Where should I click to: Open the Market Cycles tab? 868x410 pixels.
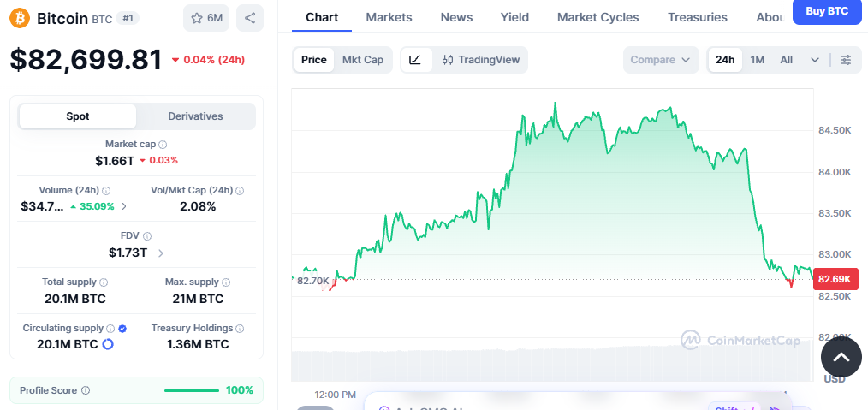pos(597,17)
